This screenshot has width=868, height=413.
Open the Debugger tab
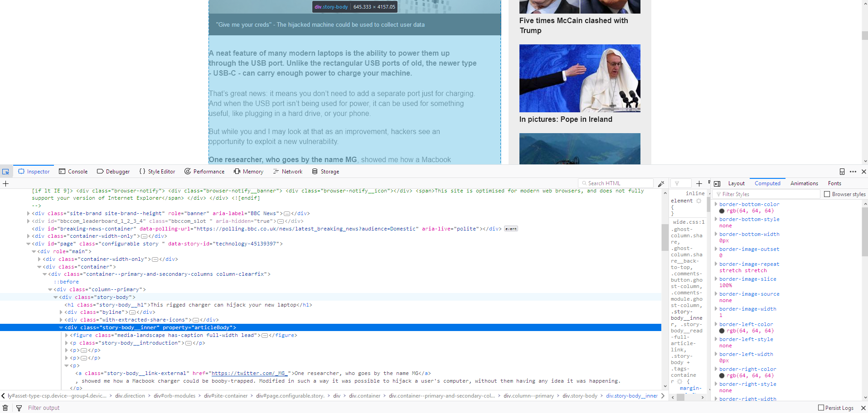coord(113,172)
